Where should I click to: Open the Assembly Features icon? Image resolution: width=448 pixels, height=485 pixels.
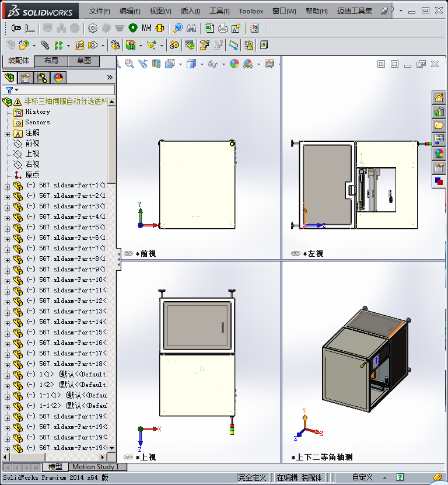click(131, 45)
